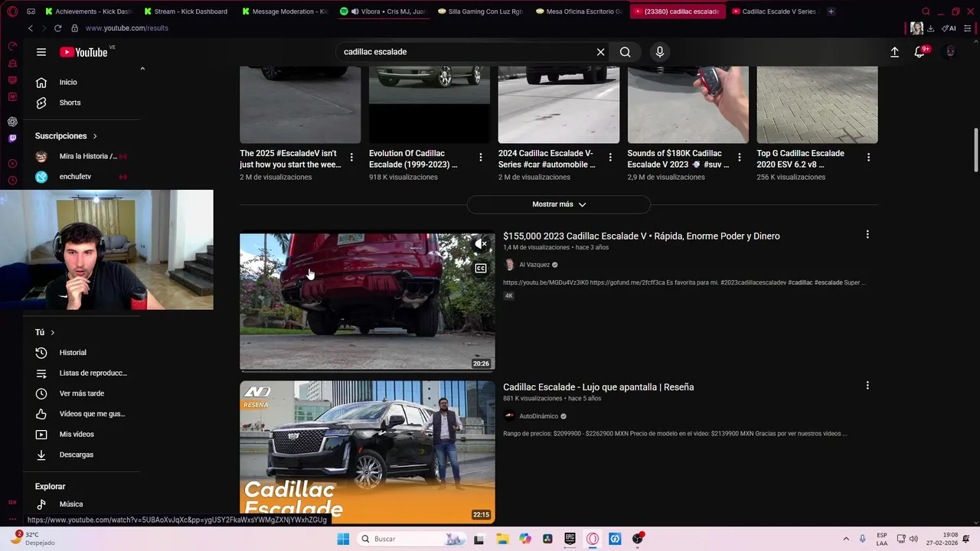Open the YouTube notifications bell
Viewport: 980px width, 551px height.
(920, 52)
